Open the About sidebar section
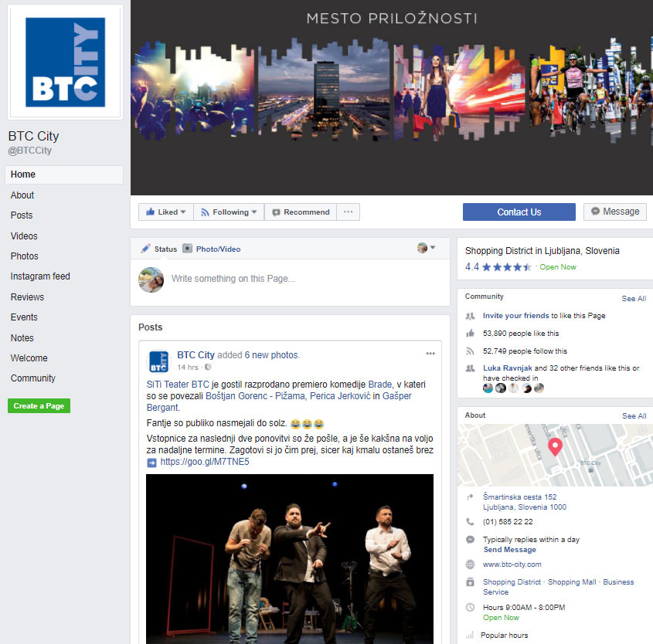The image size is (653, 644). [22, 195]
